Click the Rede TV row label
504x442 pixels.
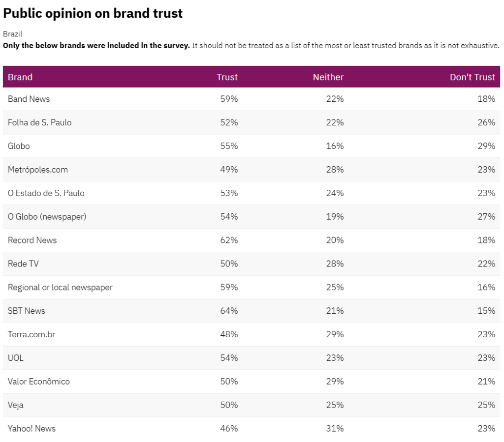tap(23, 264)
